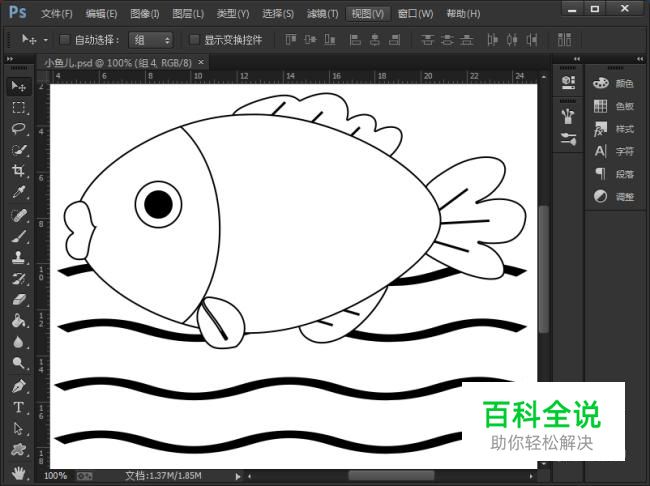Select the Rectangular Marquee tool
Viewport: 650px width, 486px height.
pos(18,107)
